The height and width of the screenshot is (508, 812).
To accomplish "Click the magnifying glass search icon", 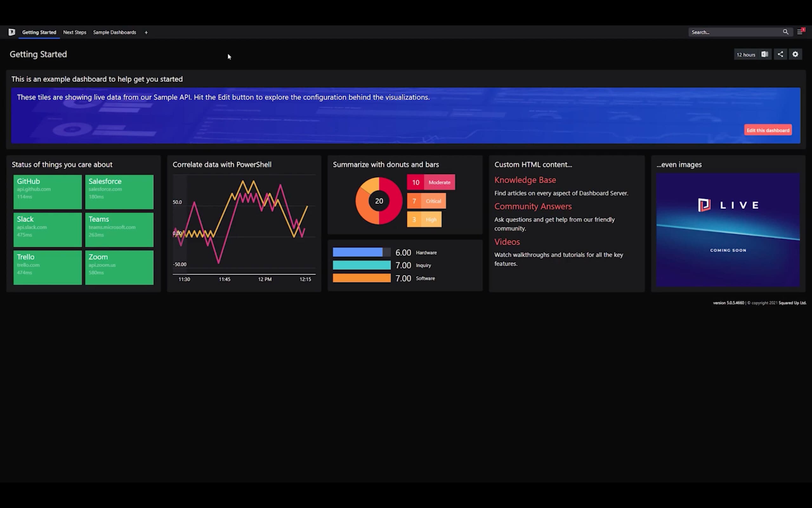I will (x=785, y=32).
